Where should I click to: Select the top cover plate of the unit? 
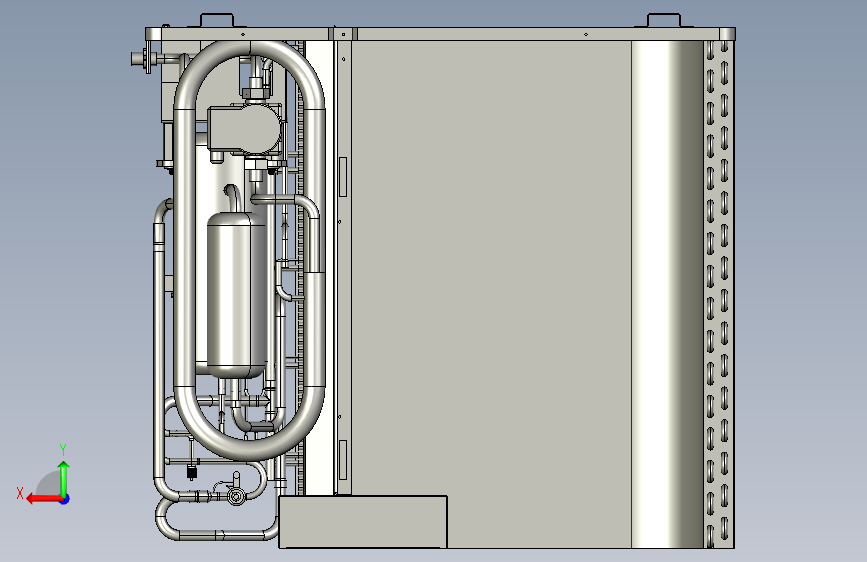coord(440,34)
